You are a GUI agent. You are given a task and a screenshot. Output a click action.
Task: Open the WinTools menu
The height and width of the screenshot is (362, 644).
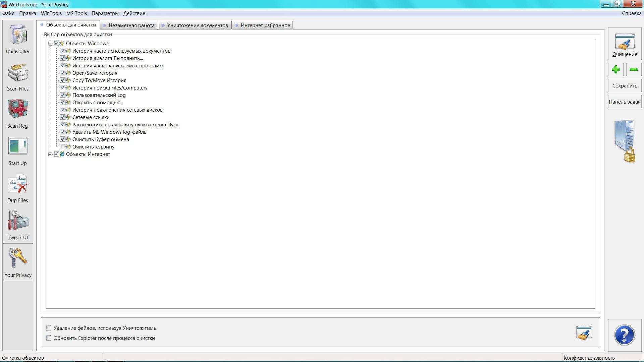tap(51, 13)
